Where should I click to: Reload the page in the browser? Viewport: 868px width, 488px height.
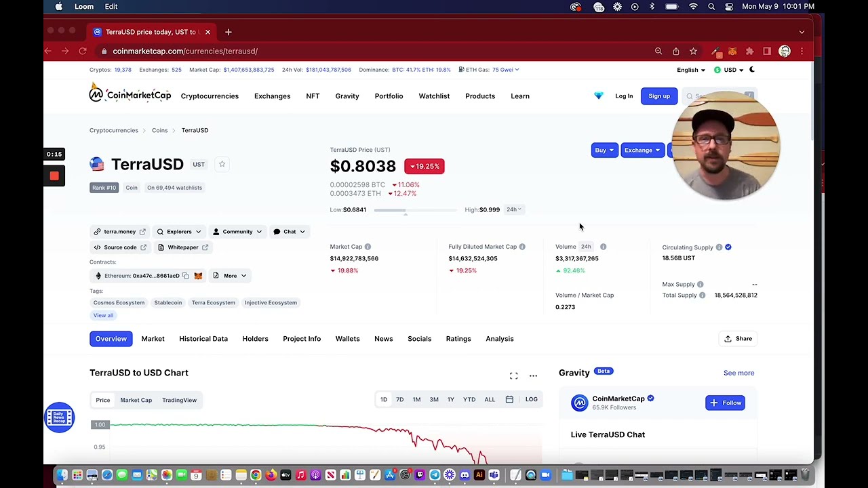pos(83,51)
